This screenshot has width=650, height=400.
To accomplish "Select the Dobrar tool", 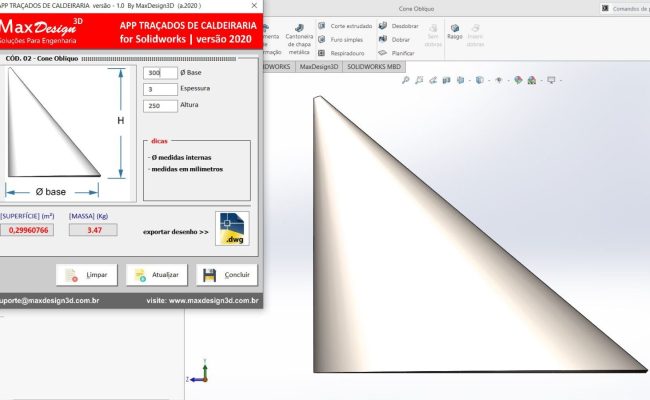I will coord(394,39).
